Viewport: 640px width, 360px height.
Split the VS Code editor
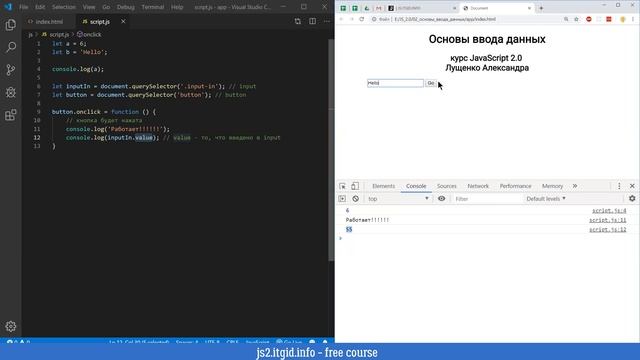(x=312, y=21)
